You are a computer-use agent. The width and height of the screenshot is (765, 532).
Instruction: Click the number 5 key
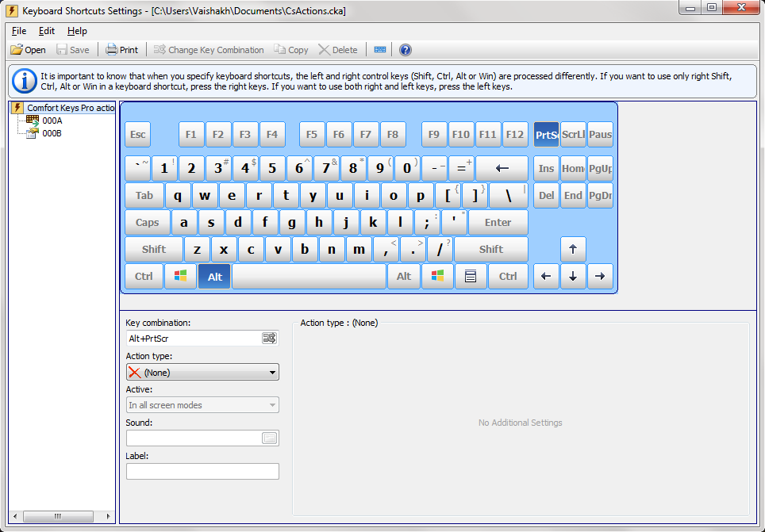click(x=272, y=169)
